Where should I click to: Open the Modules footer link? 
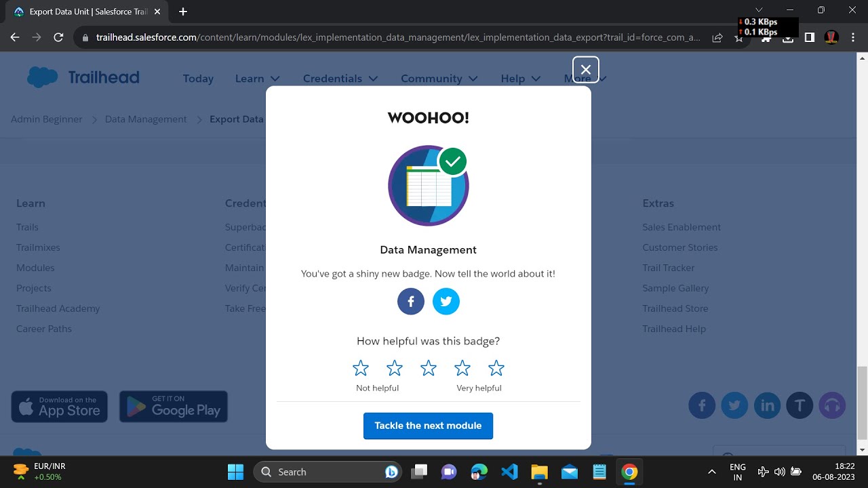35,268
